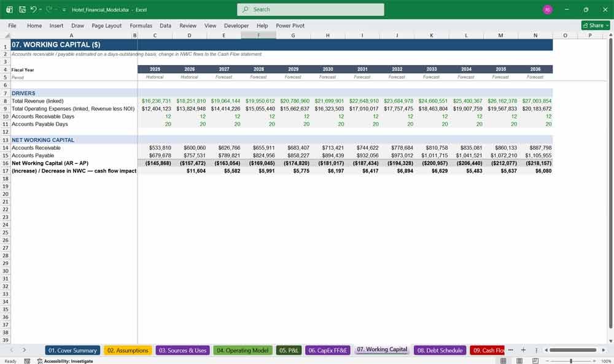Go to the 08. Debt Schedule sheet
The image size is (614, 364).
[440, 350]
